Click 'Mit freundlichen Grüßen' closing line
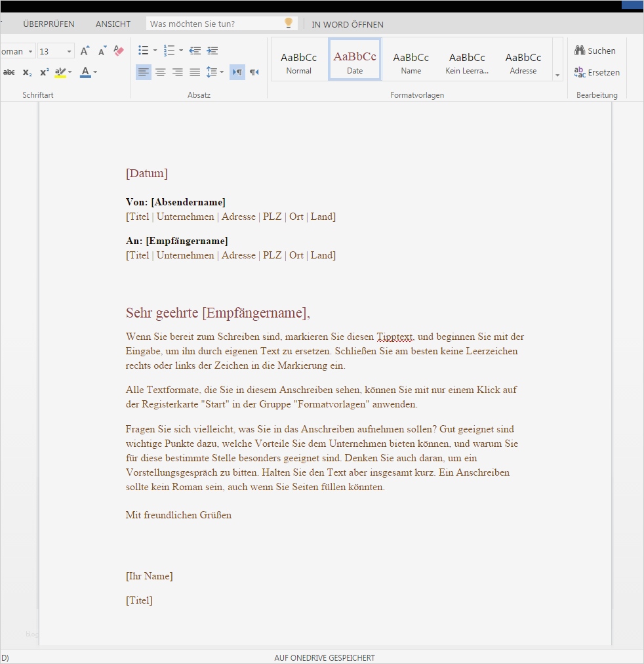644x664 pixels. 178,515
